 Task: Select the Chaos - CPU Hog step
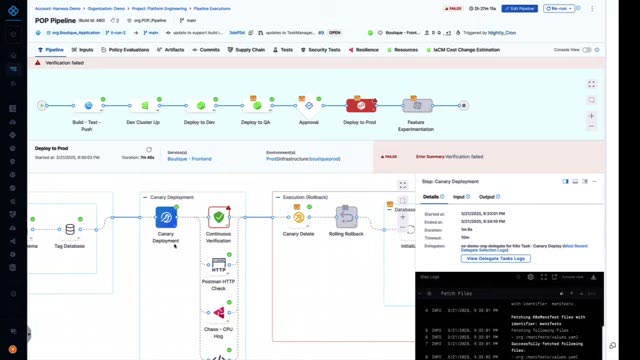(219, 313)
